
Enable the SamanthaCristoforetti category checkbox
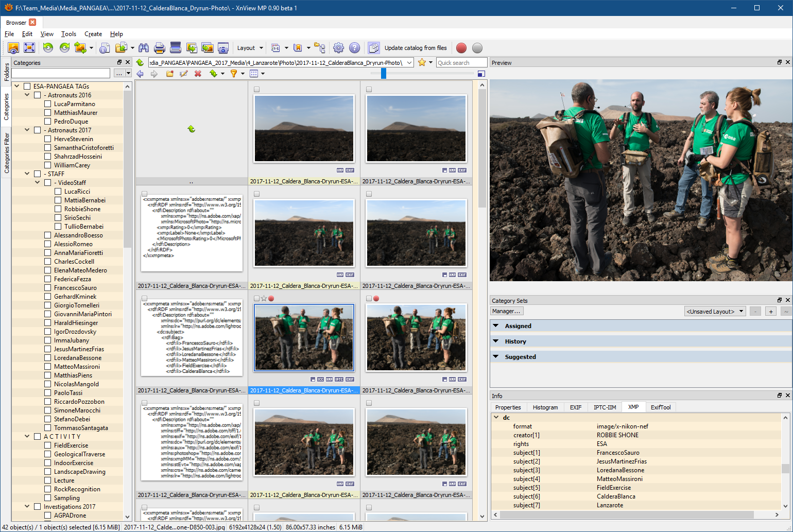(x=48, y=148)
